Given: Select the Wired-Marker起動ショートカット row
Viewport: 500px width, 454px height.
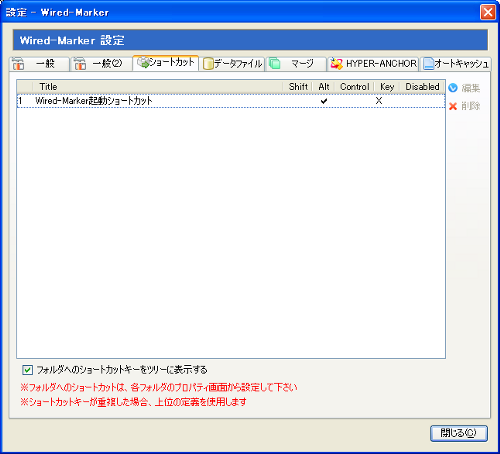Looking at the screenshot, I should 231,101.
